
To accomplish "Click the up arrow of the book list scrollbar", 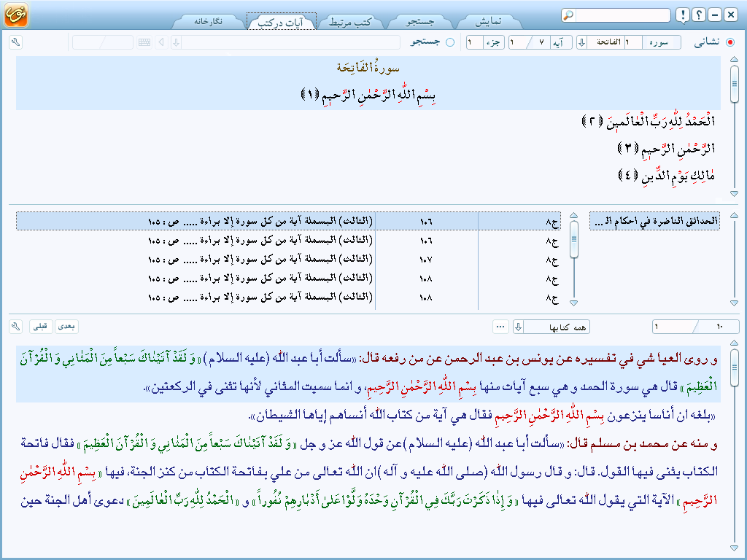I will 734,215.
